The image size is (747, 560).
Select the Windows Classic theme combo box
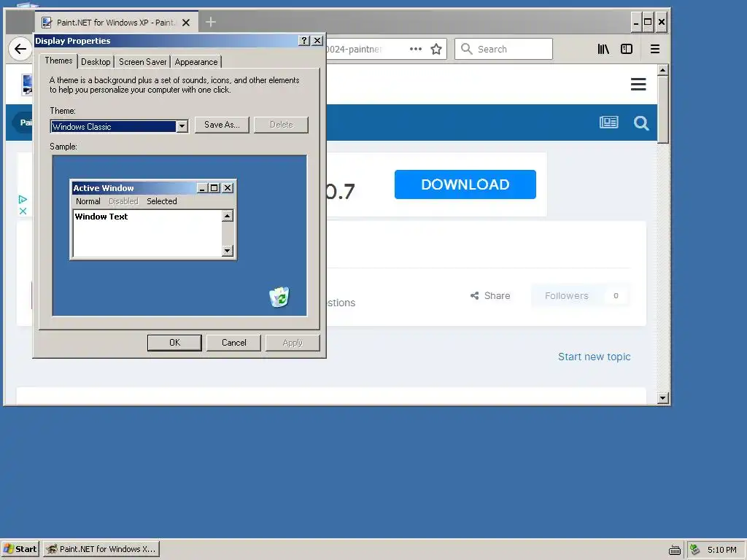pos(119,126)
